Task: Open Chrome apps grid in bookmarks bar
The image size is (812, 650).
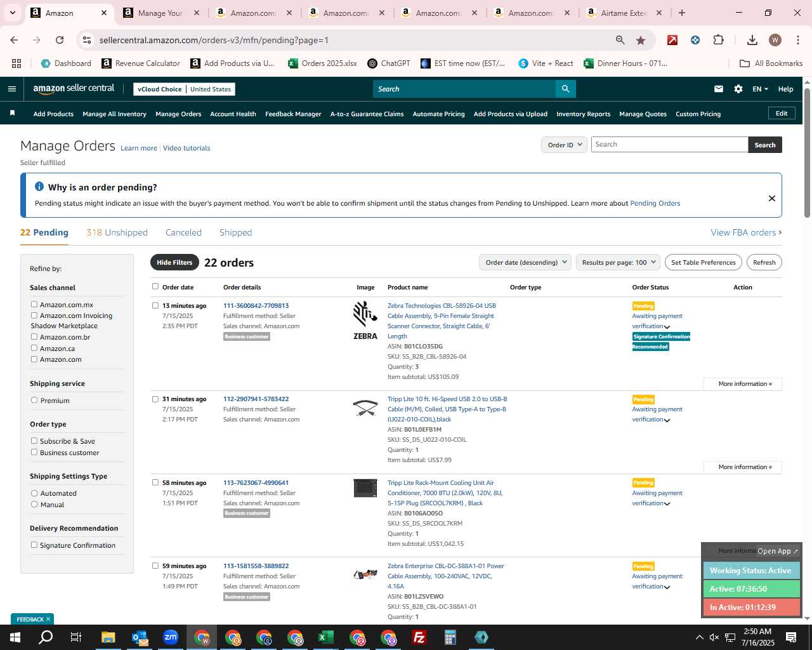Action: pyautogui.click(x=16, y=63)
